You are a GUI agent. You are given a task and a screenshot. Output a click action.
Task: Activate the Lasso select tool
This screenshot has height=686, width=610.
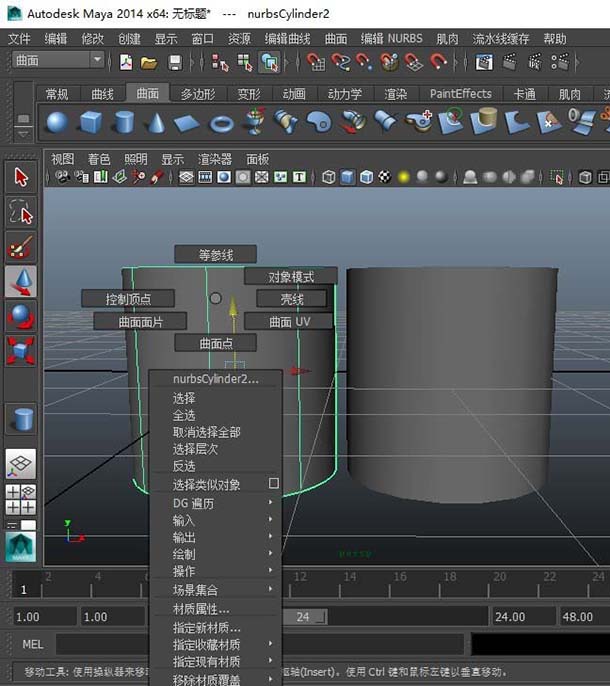tap(21, 212)
